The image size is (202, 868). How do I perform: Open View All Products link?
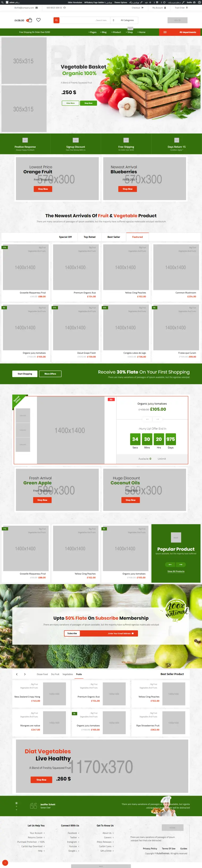(176, 571)
